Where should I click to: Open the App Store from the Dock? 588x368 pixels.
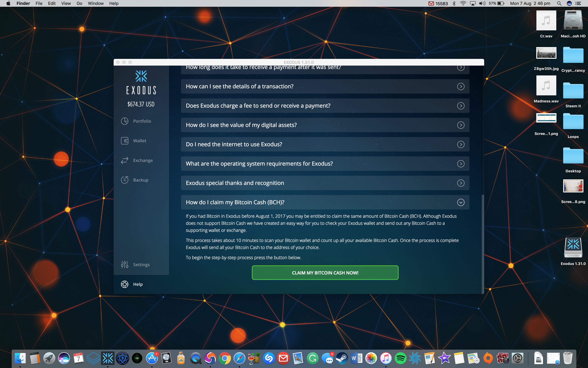(x=152, y=358)
